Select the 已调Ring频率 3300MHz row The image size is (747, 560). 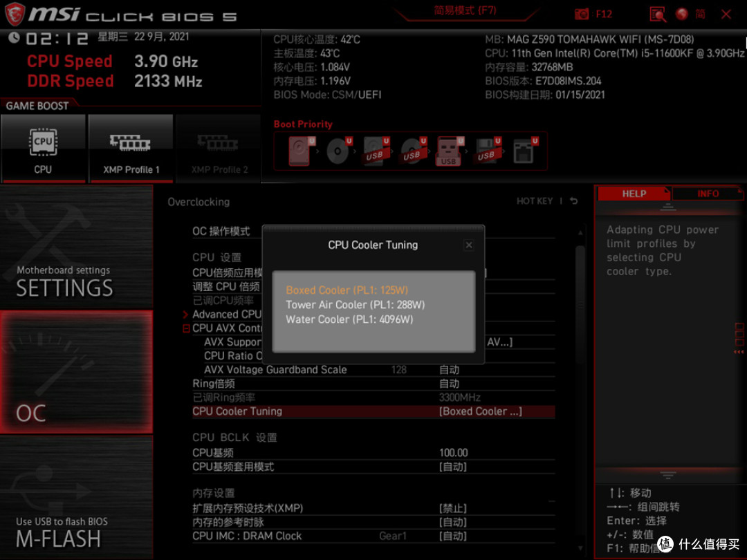pyautogui.click(x=373, y=398)
